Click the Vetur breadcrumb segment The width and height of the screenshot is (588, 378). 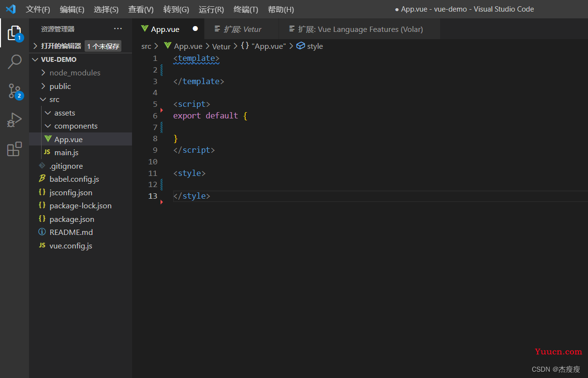tap(221, 46)
